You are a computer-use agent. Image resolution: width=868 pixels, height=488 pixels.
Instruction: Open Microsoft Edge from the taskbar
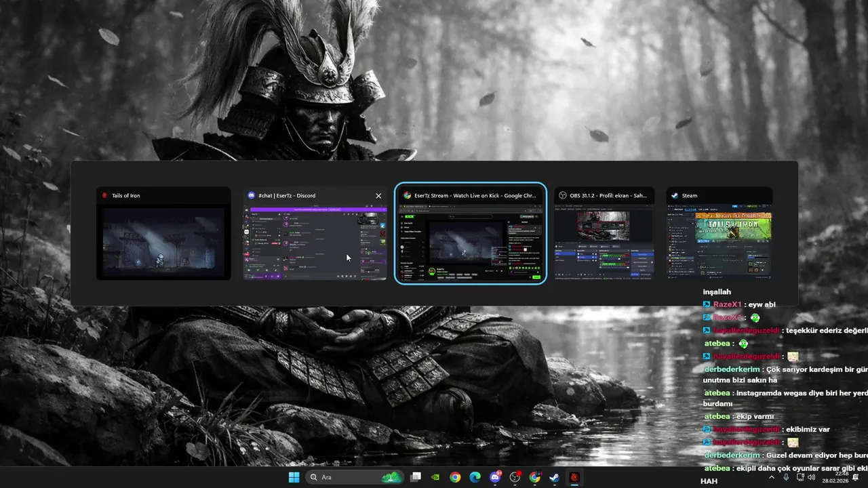point(475,477)
